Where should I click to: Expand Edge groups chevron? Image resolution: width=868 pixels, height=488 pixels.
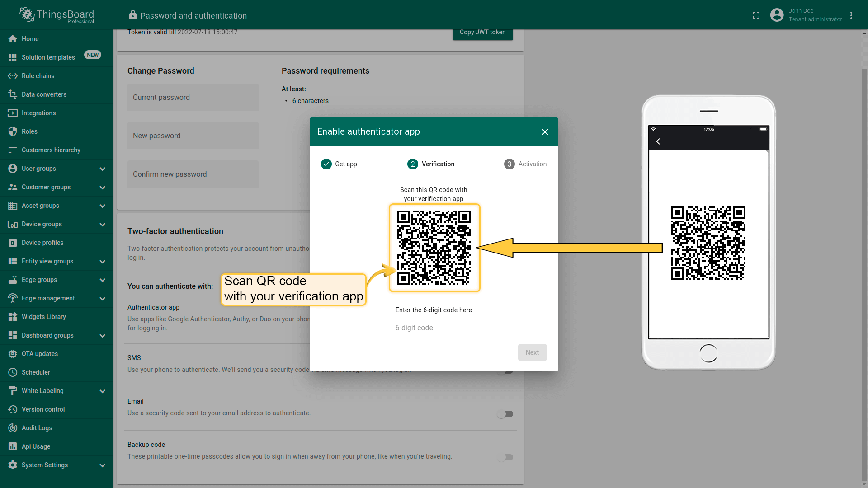click(103, 280)
